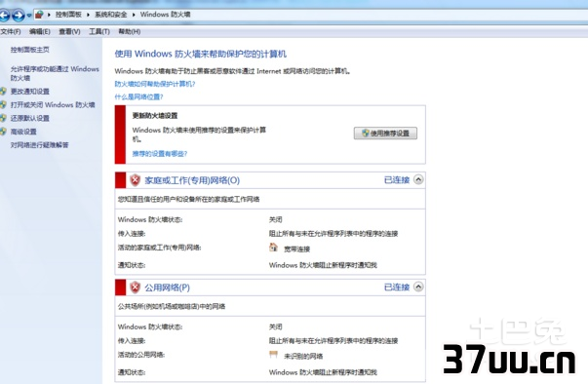Select label 活动的公用网络:
Screen dimensions: 588x384
141,355
